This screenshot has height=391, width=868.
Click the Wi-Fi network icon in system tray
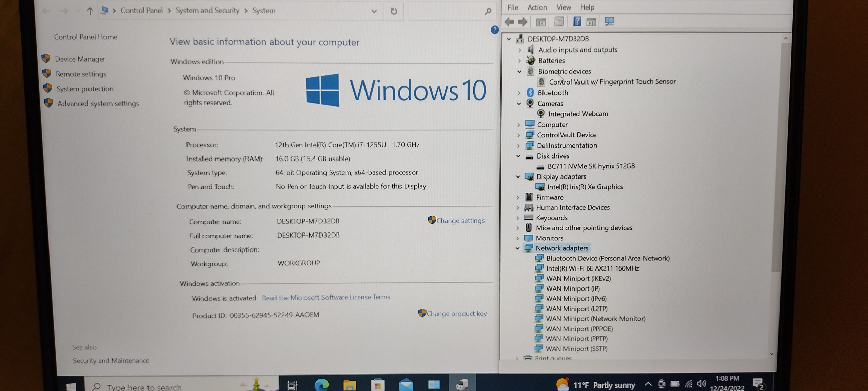[x=688, y=384]
